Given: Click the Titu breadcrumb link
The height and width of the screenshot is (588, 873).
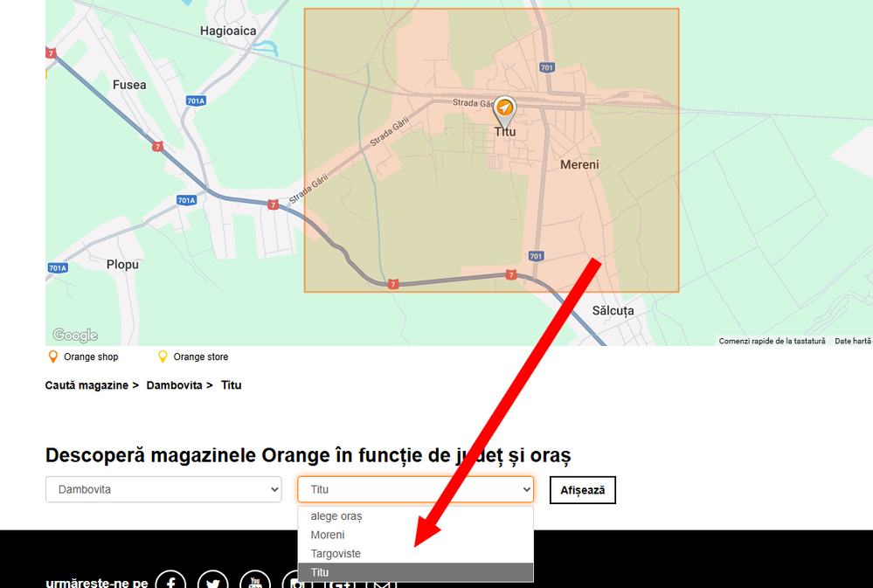Looking at the screenshot, I should tap(232, 385).
